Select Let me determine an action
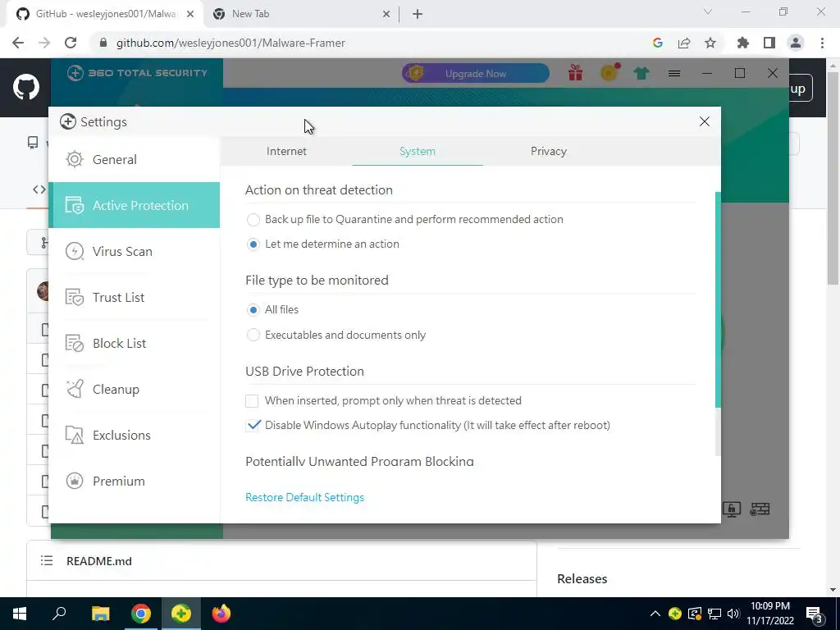 coord(253,244)
